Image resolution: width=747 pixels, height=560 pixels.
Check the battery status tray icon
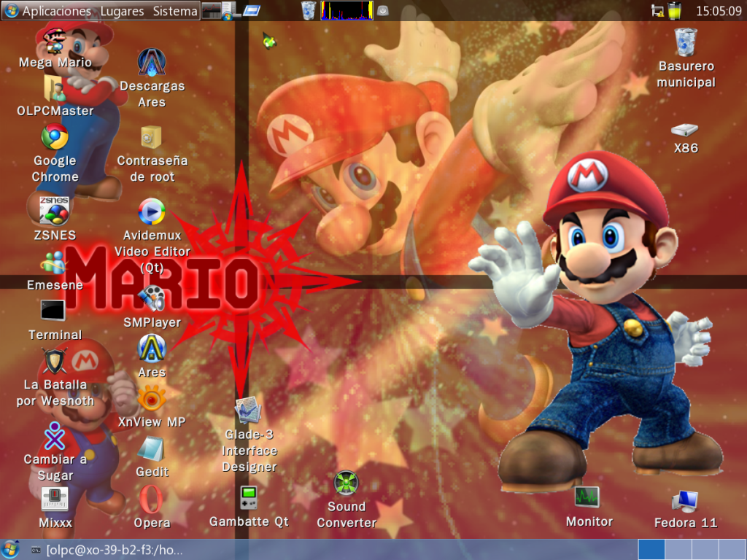[674, 10]
